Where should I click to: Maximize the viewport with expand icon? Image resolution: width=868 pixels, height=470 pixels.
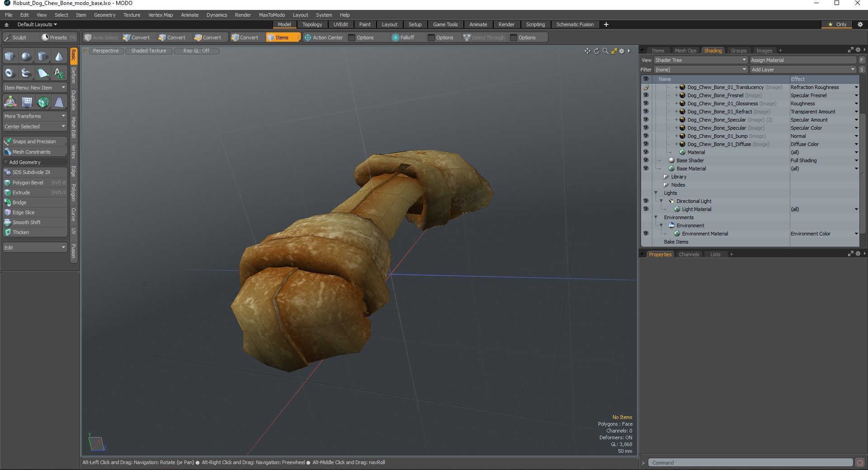coord(614,51)
